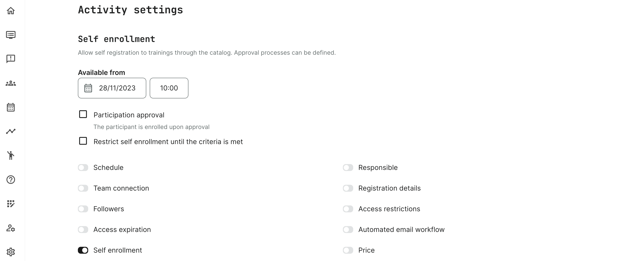This screenshot has height=261, width=644.
Task: Switch on the Team connection toggle
Action: click(x=83, y=188)
